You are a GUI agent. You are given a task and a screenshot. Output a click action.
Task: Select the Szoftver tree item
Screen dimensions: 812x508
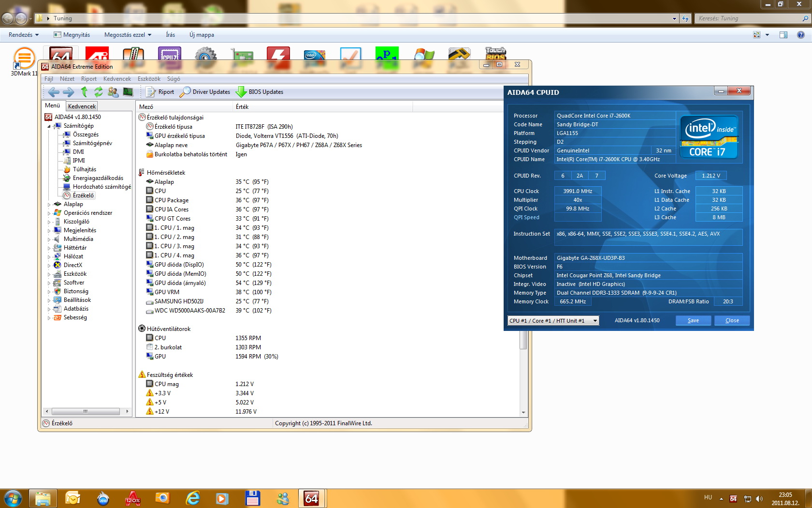[x=74, y=283]
